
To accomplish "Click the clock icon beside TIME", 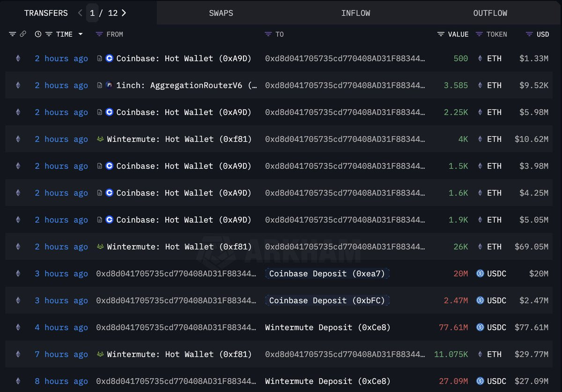I will (x=38, y=34).
